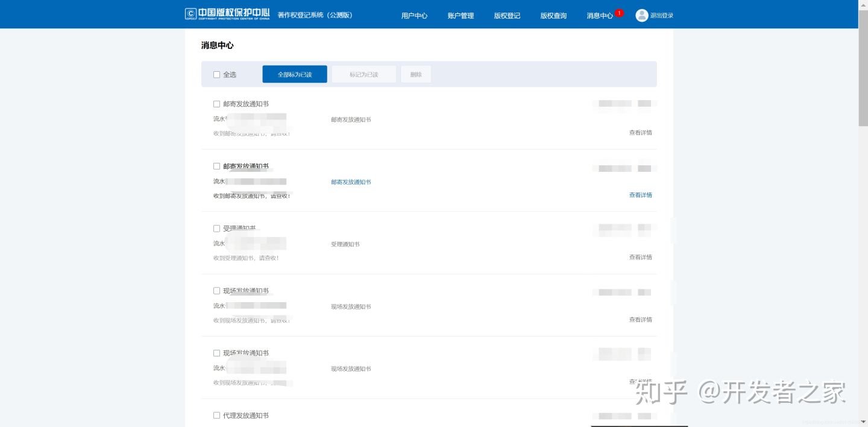Screen dimensions: 868x427
Task: Click the 全部标为已读 button
Action: (x=295, y=74)
